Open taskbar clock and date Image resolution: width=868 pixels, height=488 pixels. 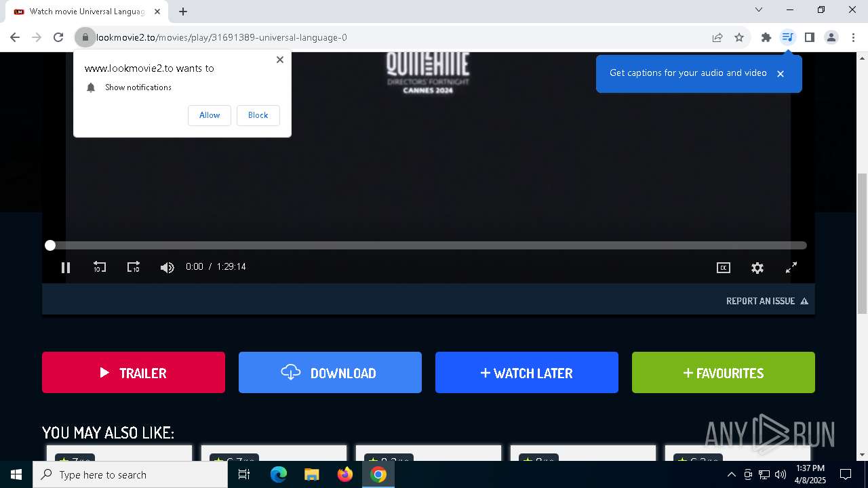(x=810, y=474)
